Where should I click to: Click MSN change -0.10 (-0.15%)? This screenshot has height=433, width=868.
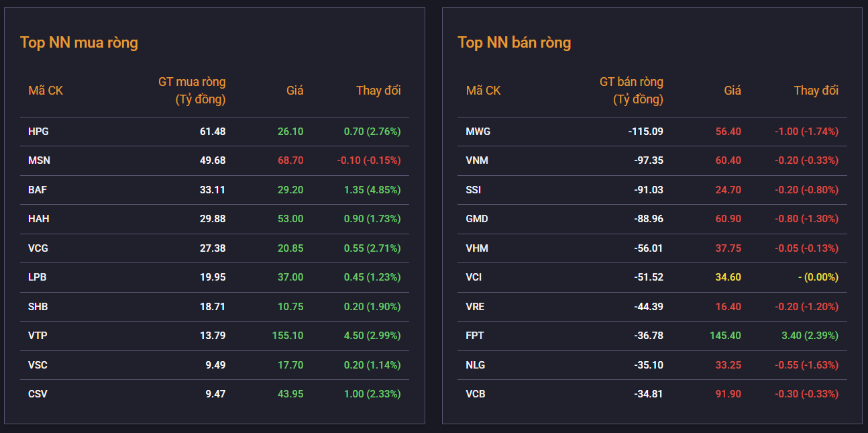click(x=369, y=160)
